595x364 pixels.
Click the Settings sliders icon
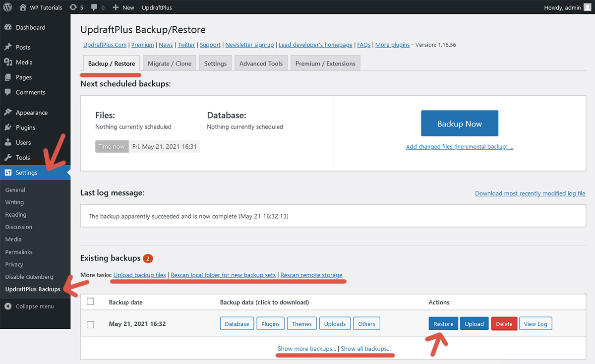(x=8, y=173)
